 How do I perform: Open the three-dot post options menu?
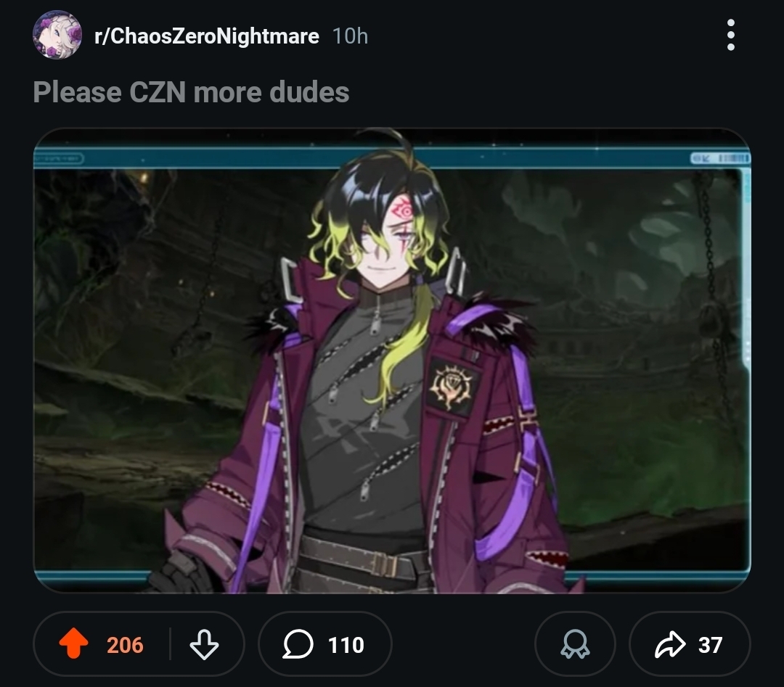[x=730, y=35]
